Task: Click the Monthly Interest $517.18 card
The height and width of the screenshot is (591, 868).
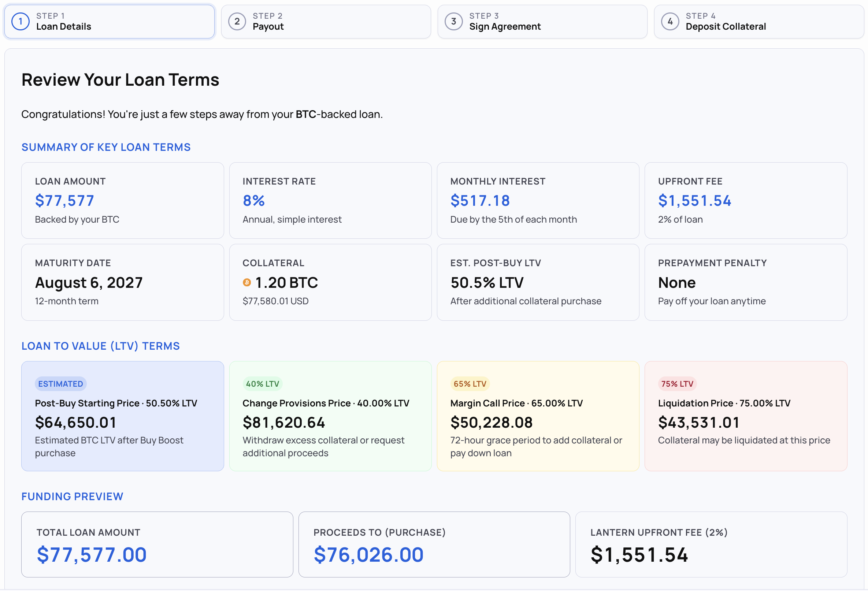Action: click(x=538, y=201)
